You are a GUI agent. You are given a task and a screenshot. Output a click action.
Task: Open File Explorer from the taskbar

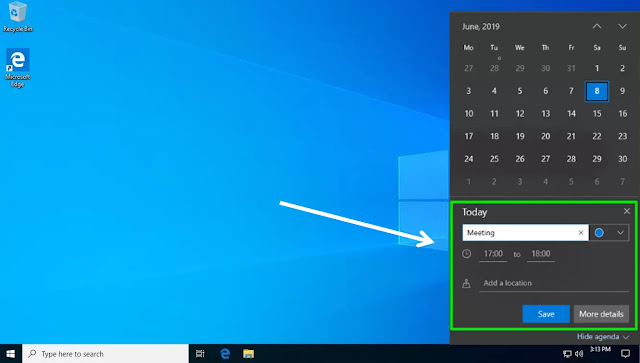(x=249, y=354)
